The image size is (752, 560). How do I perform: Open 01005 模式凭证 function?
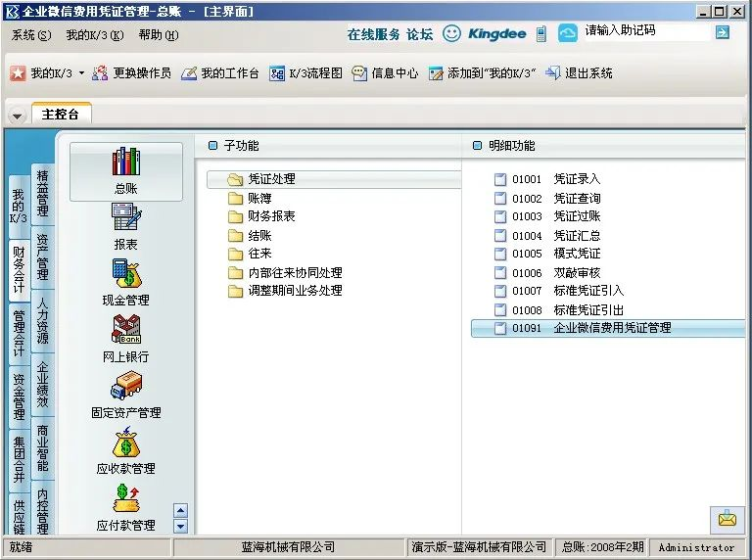tap(547, 254)
